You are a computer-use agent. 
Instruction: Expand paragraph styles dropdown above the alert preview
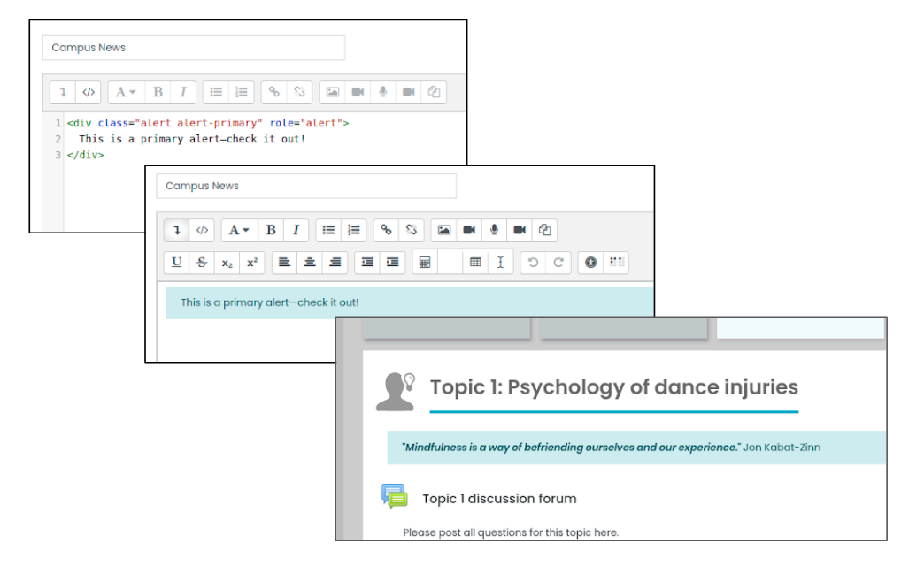240,230
